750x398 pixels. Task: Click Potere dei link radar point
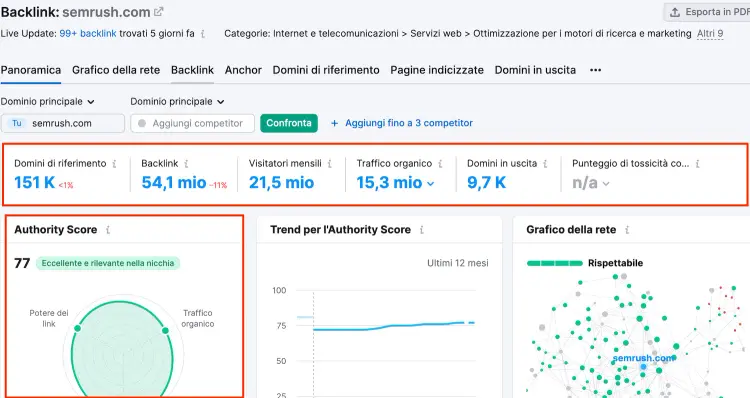click(77, 328)
